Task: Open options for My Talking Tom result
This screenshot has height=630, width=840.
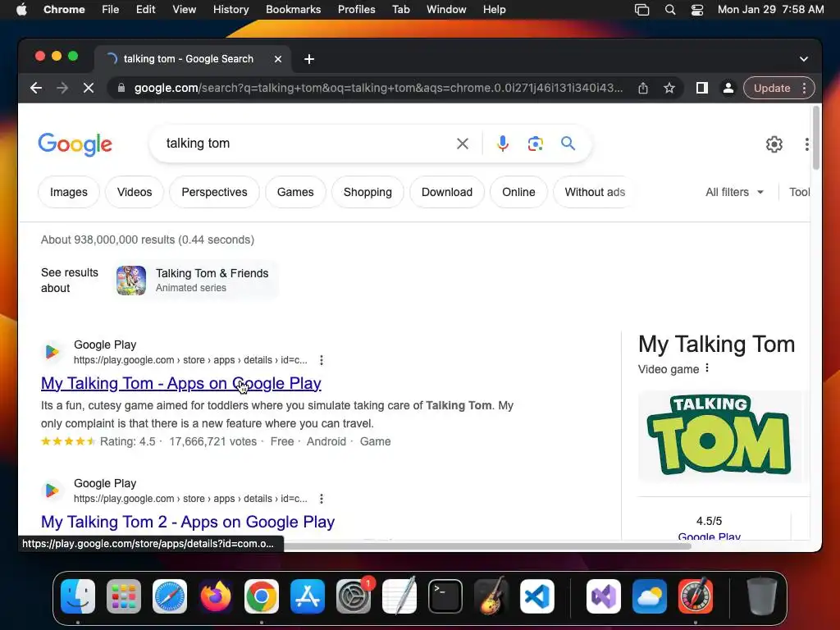Action: (322, 360)
